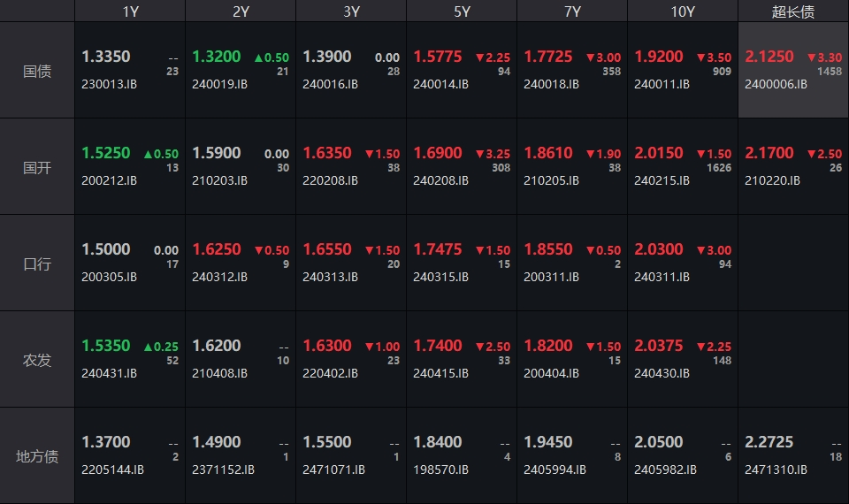The height and width of the screenshot is (504, 849).
Task: Select the 地方债 row header
Action: tap(37, 456)
